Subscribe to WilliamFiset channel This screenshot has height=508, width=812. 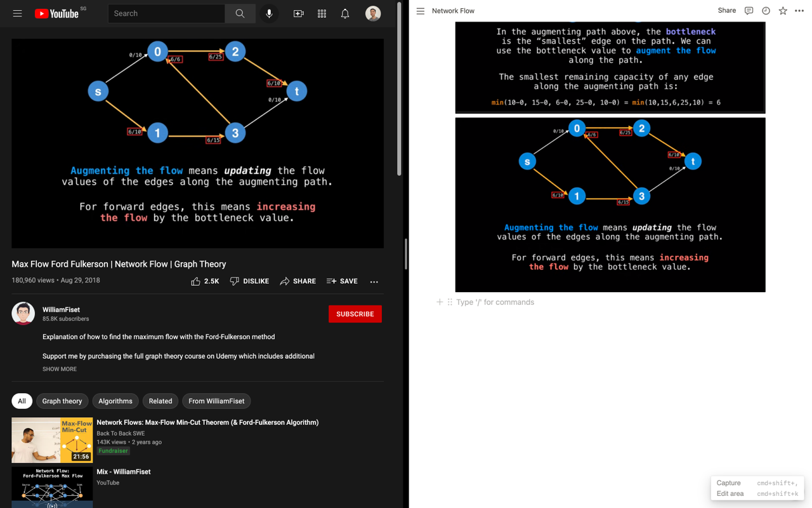point(355,314)
